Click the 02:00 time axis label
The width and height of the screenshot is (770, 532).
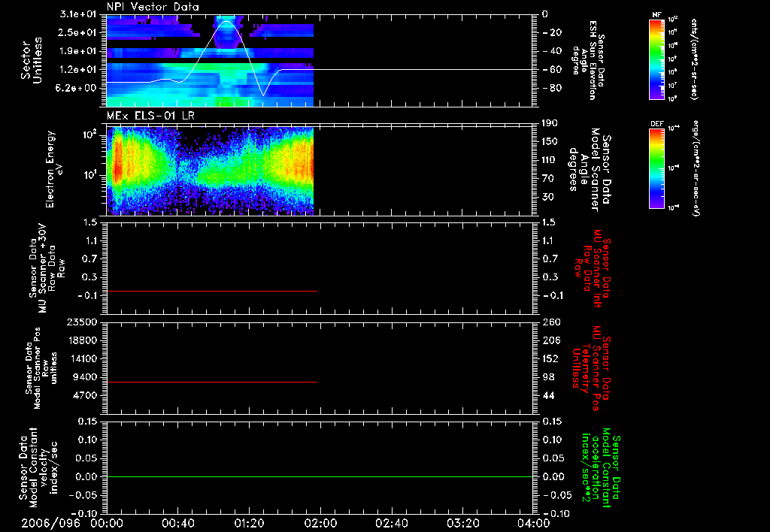[x=320, y=523]
